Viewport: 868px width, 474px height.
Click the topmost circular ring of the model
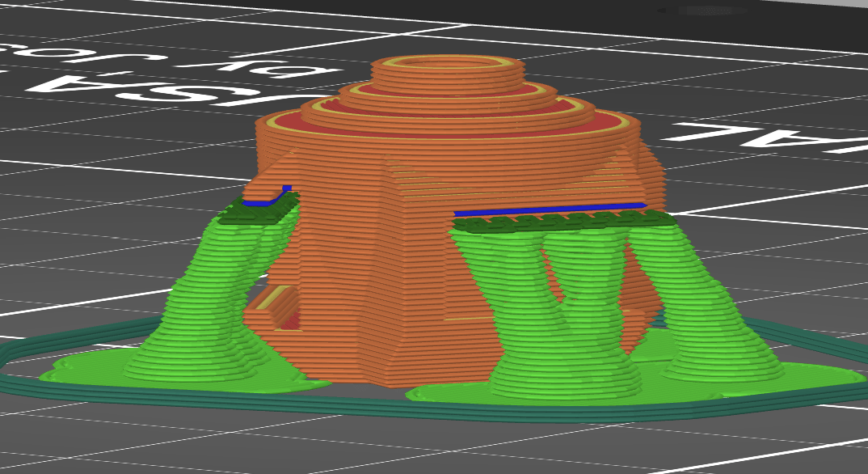pos(447,62)
